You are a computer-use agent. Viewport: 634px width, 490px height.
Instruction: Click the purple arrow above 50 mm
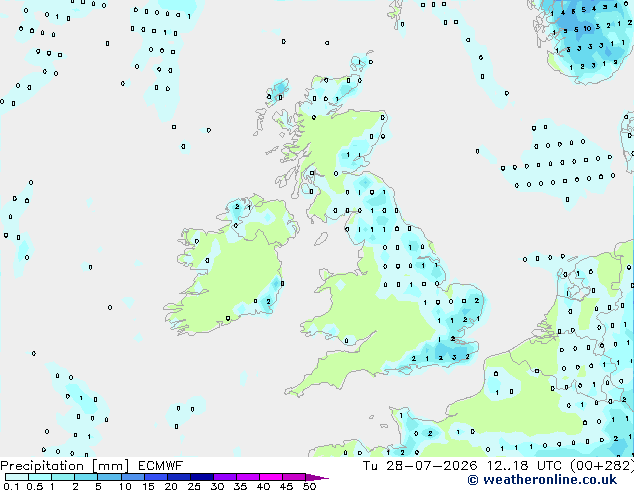point(317,477)
